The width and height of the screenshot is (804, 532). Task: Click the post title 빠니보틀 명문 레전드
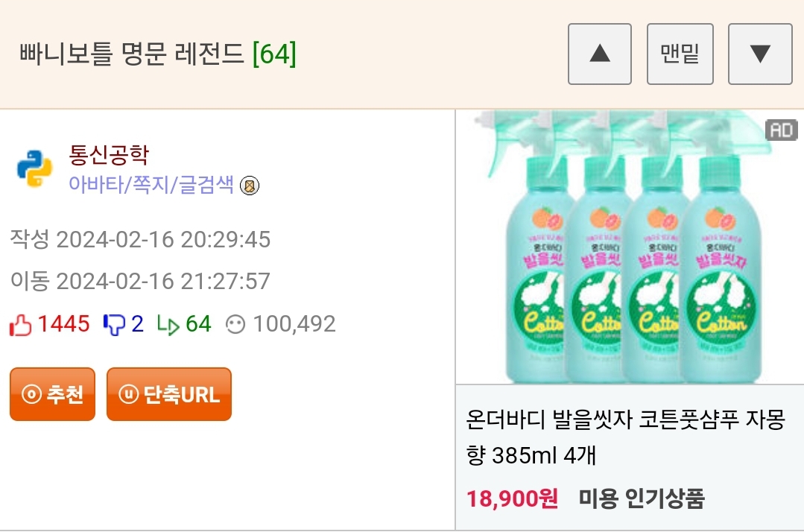[x=132, y=54]
